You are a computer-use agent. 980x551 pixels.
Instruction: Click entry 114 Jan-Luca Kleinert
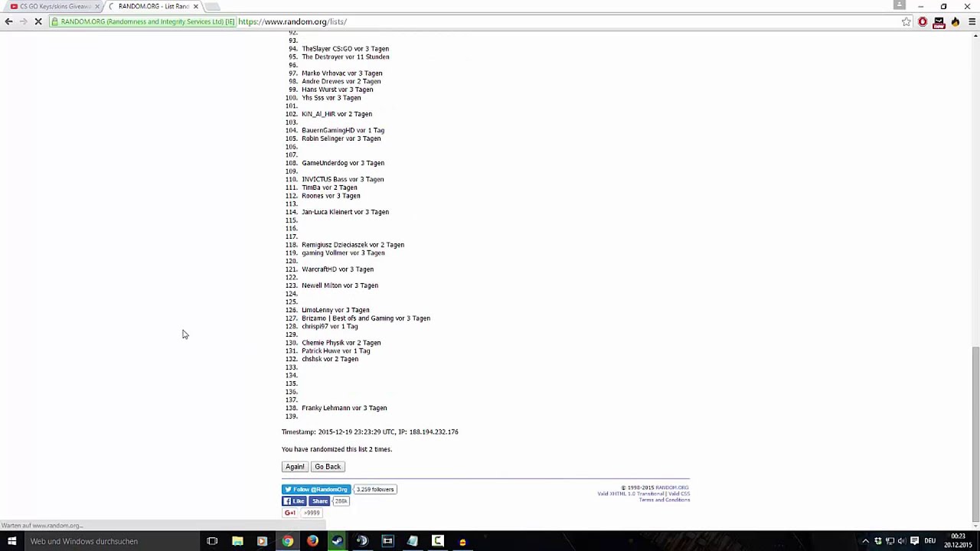(345, 212)
